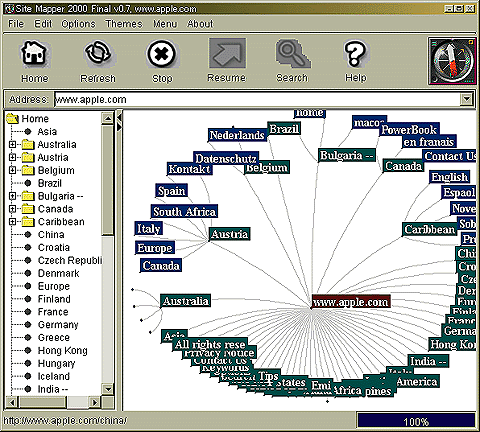Stop the site mapping
The image size is (480, 432).
pos(162,53)
